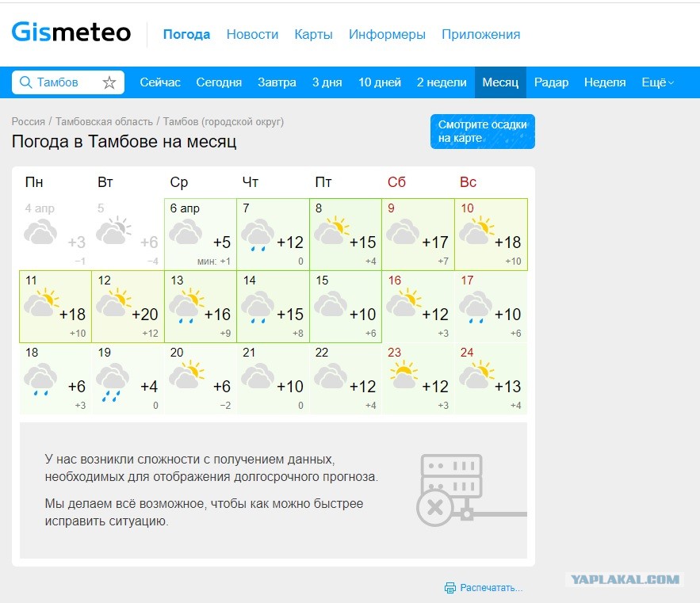Click sun-cloud icon for April 20

coord(186,375)
